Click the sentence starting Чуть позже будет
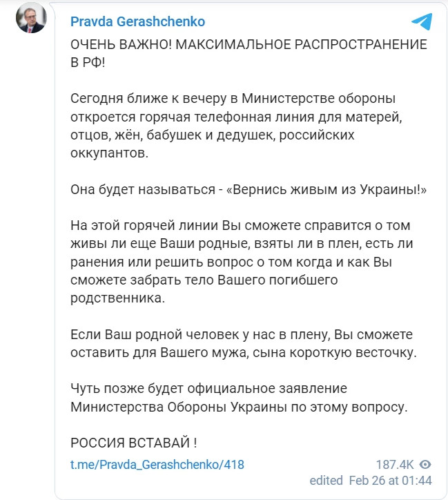448x500 pixels. click(x=239, y=398)
